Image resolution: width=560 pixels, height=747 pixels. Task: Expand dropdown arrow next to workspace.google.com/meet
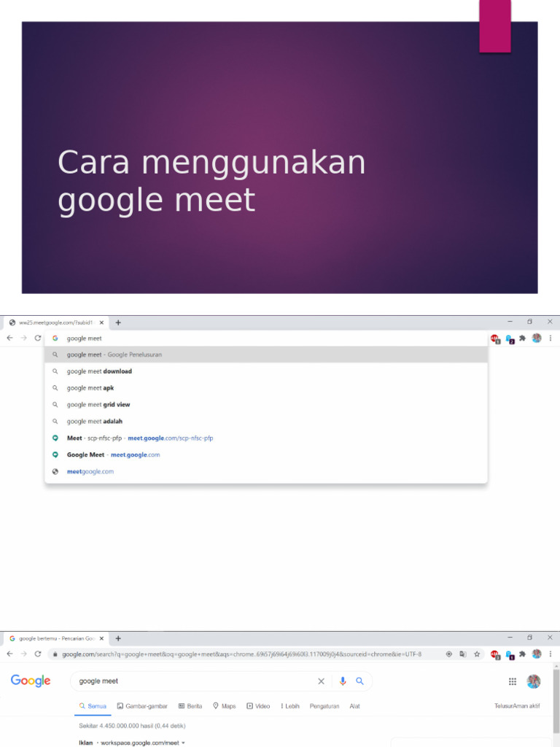[183, 743]
